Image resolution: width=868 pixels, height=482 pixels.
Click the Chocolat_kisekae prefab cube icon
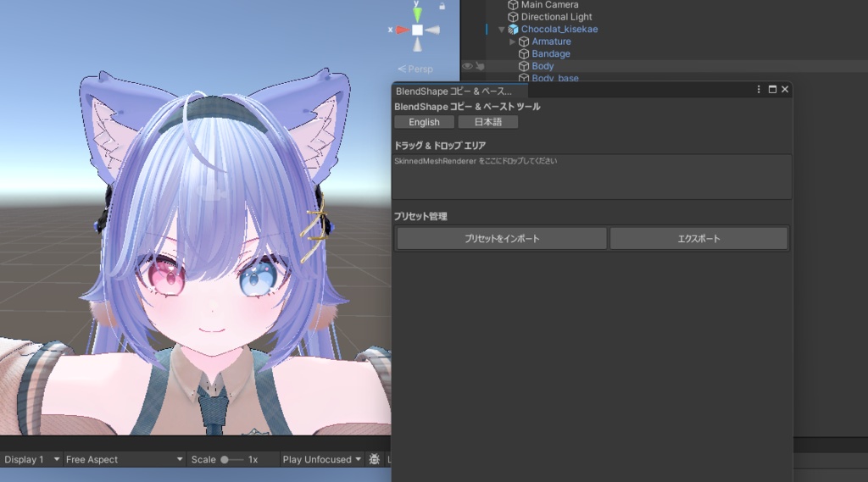(513, 30)
